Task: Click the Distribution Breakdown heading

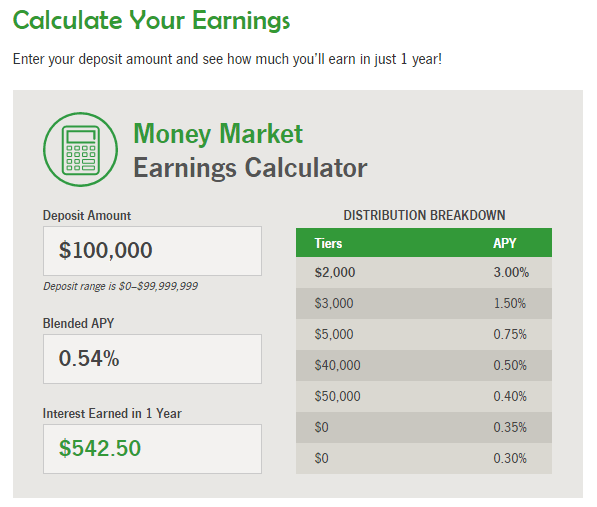Action: coord(424,215)
